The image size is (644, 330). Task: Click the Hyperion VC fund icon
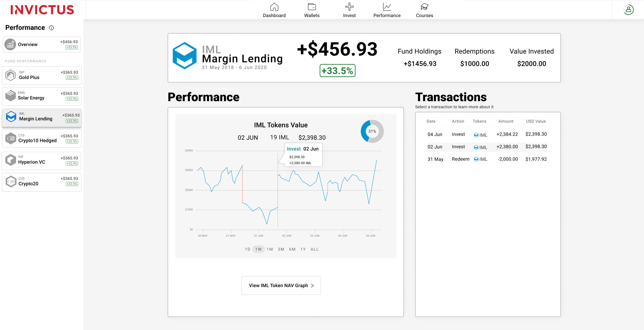click(11, 160)
